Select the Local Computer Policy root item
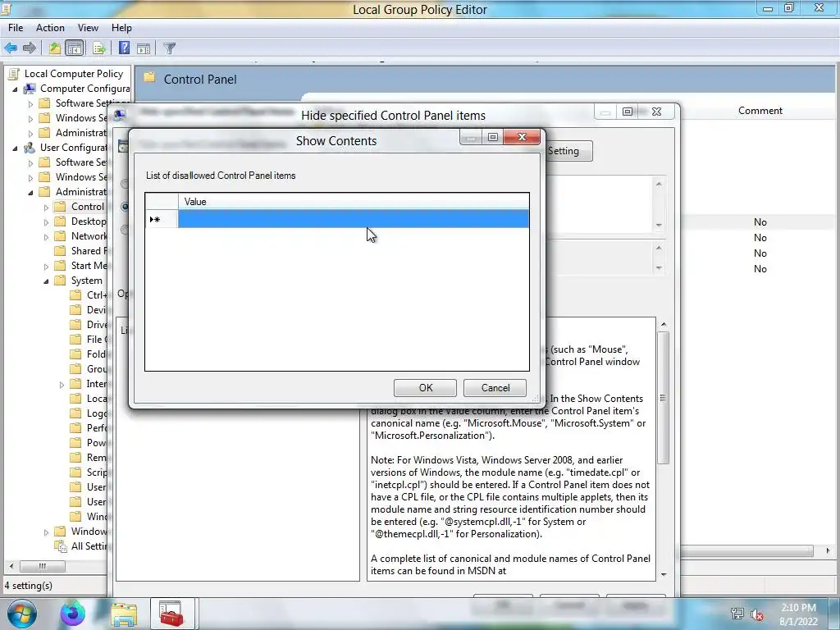The width and height of the screenshot is (840, 630). click(73, 74)
